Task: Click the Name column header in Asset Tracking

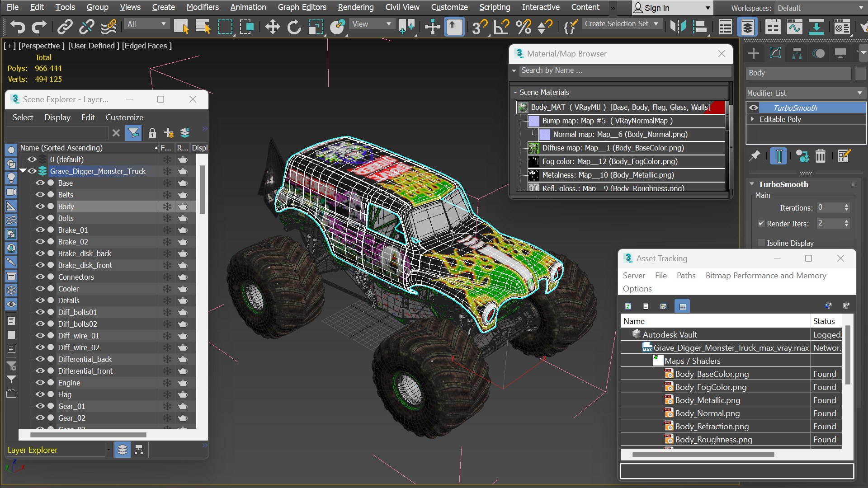Action: coord(715,321)
